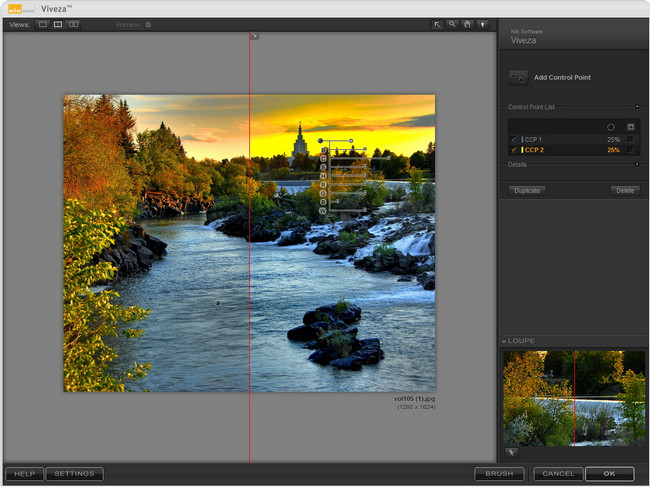Viewport: 650px width, 487px height.
Task: Click the Duplicate button
Action: pyautogui.click(x=527, y=190)
